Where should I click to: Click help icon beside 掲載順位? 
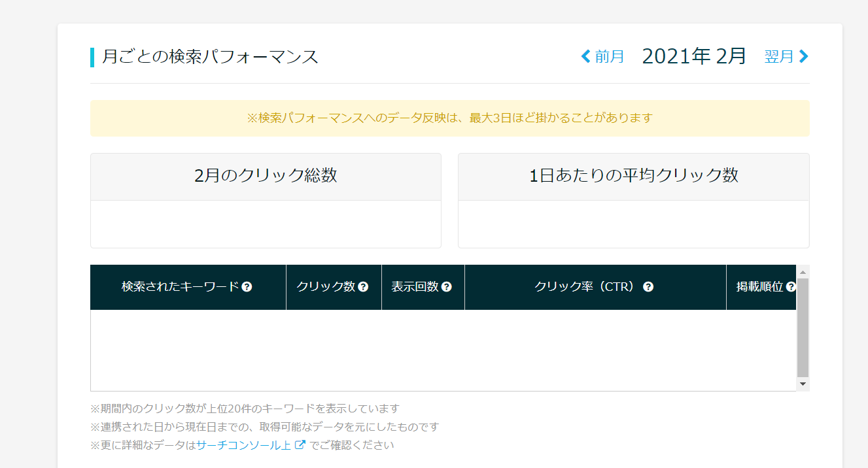coord(791,287)
